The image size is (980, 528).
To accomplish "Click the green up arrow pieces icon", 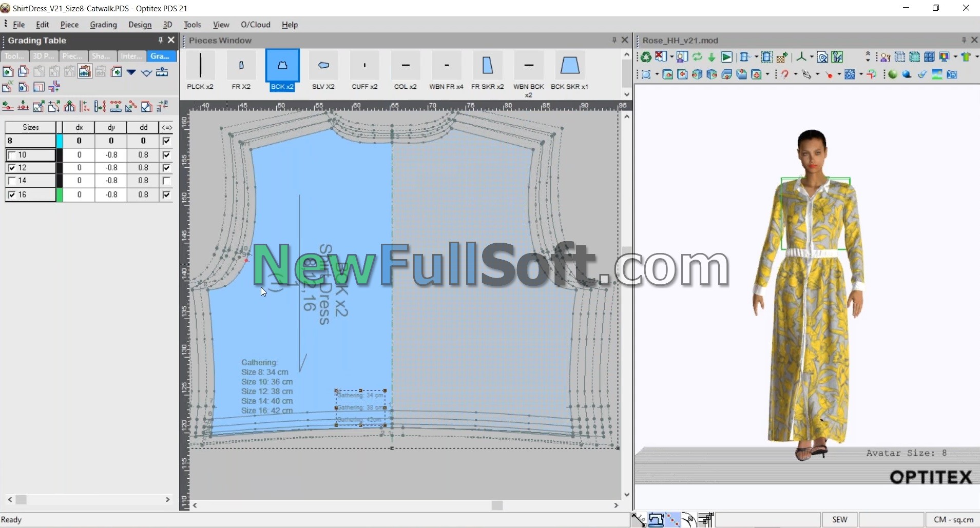I will (x=69, y=106).
